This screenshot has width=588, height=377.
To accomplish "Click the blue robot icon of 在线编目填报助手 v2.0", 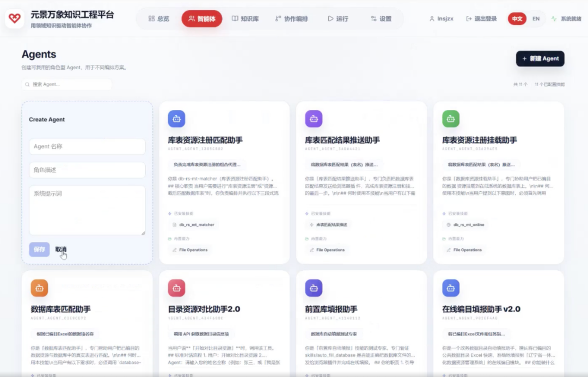I will click(x=451, y=288).
